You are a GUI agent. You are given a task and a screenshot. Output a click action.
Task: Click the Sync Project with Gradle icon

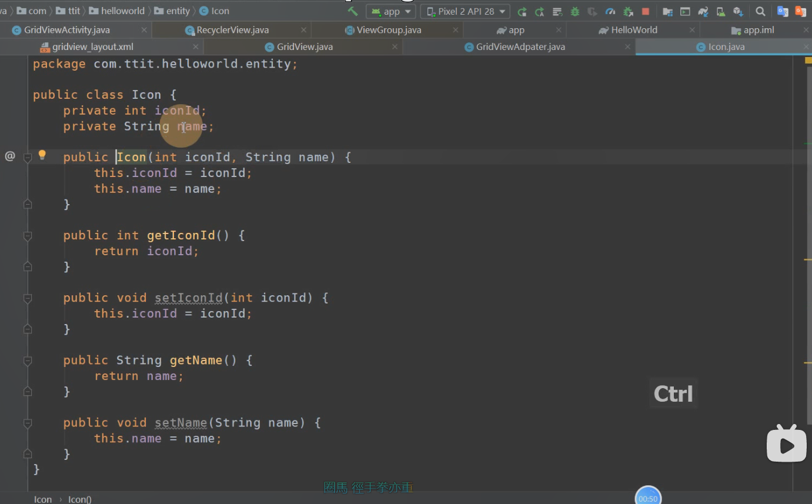(703, 11)
